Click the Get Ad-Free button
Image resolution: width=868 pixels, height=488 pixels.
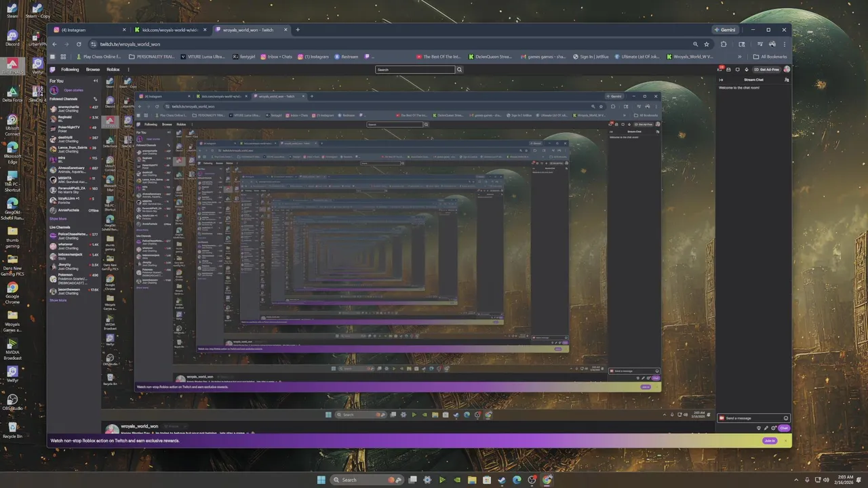pyautogui.click(x=766, y=69)
